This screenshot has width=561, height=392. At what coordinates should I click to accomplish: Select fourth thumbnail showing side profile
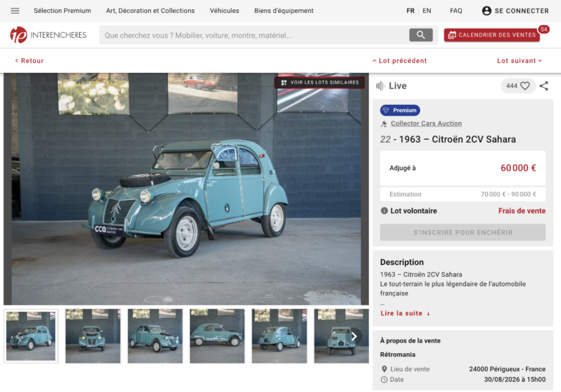217,336
